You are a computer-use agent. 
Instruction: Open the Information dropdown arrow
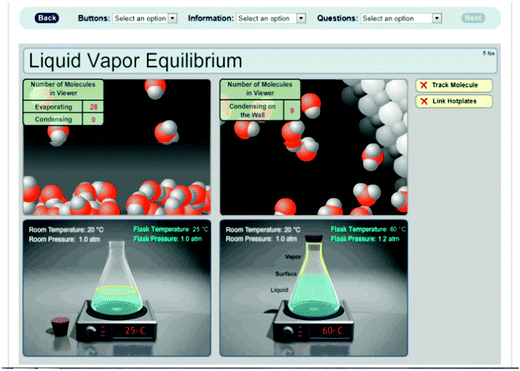point(301,18)
